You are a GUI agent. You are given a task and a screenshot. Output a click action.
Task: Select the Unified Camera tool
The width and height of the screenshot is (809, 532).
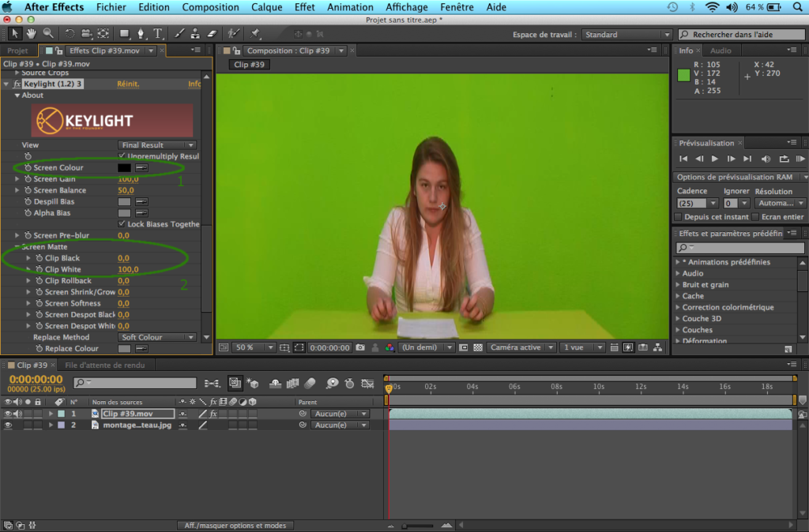point(86,35)
